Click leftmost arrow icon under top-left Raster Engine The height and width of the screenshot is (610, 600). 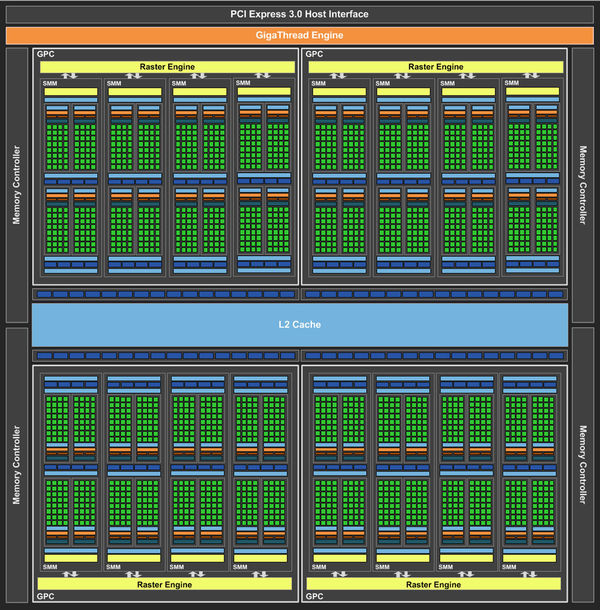70,76
